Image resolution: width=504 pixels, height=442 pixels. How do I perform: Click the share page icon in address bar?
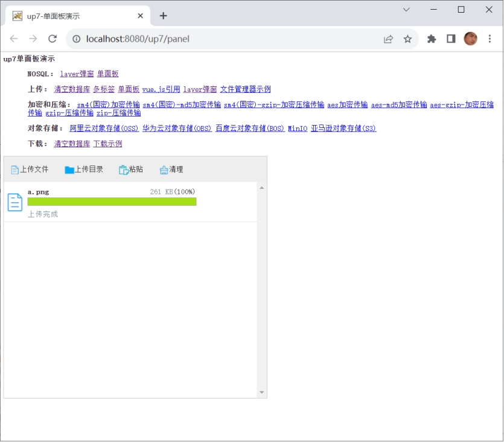388,39
